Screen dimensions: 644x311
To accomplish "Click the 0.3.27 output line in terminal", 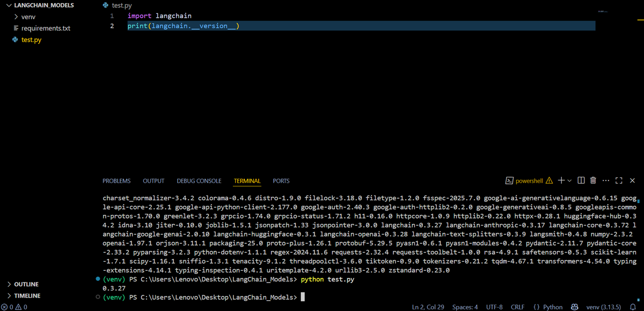I will coord(114,288).
